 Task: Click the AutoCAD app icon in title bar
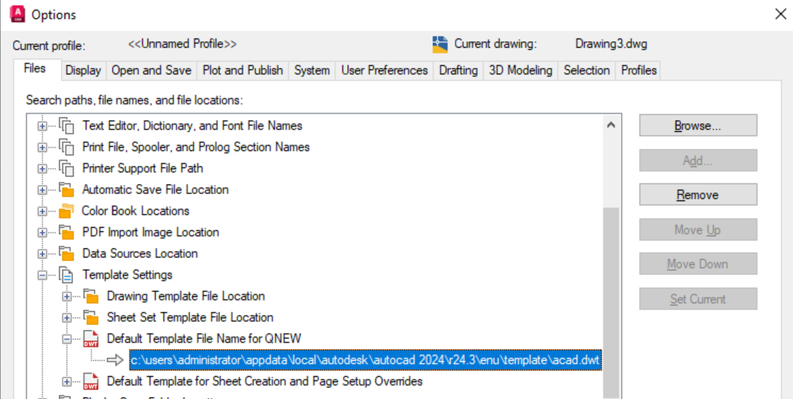click(17, 14)
